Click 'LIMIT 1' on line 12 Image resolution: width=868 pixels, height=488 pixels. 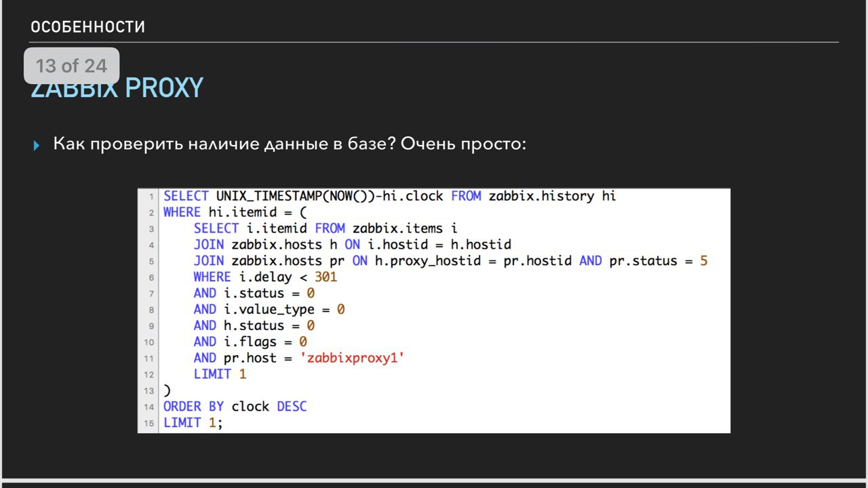[x=220, y=374]
